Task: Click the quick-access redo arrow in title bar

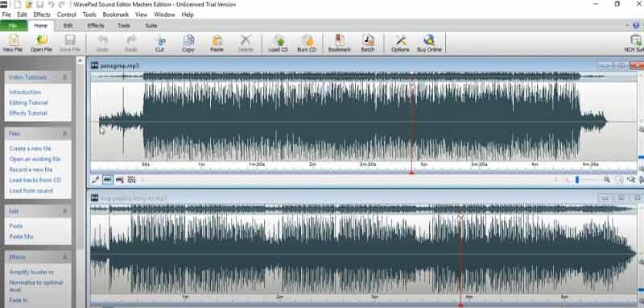Action: [62, 5]
